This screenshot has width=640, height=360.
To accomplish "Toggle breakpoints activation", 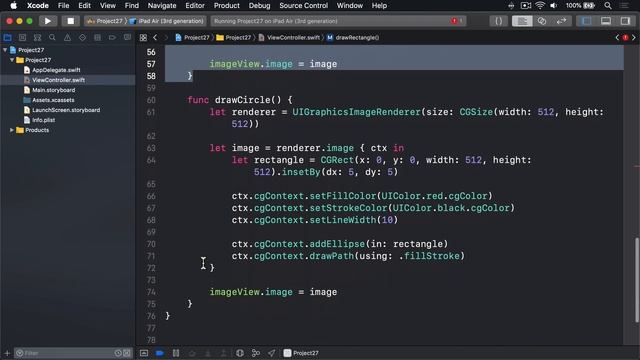I will coord(160,353).
